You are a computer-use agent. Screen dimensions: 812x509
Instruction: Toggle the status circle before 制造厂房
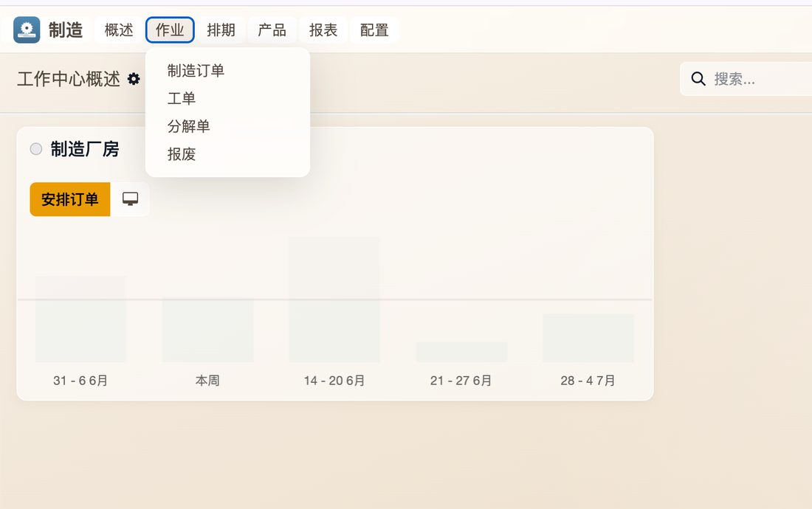pos(35,149)
